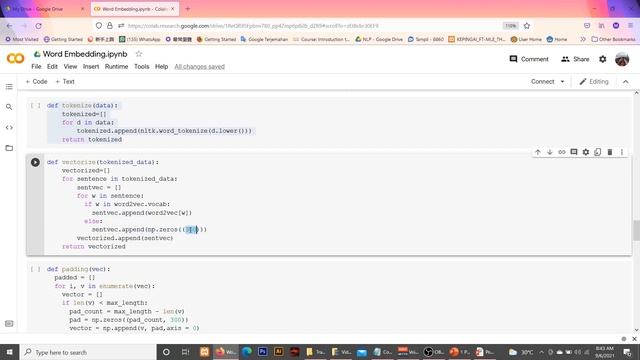Show more bookmarks chevron
This screenshot has width=640, height=360.
point(583,39)
